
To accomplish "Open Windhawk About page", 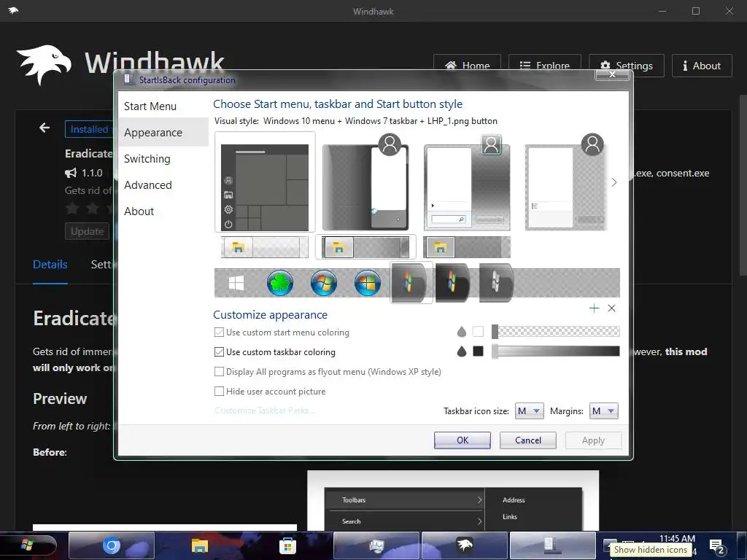I will [702, 65].
